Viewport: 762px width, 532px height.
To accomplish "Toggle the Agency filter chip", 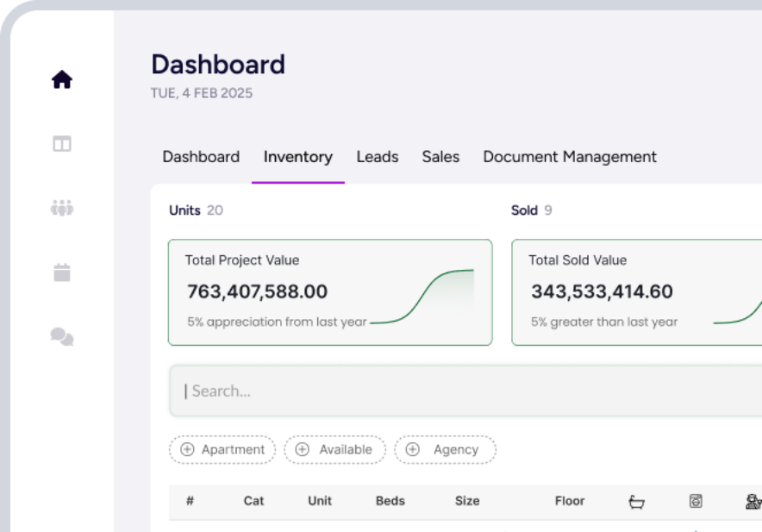I will pyautogui.click(x=445, y=449).
